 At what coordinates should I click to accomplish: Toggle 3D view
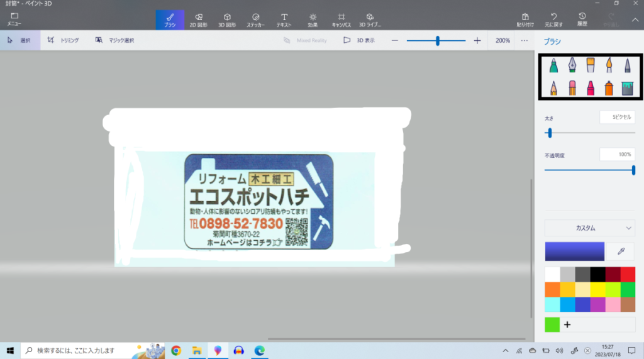(359, 40)
